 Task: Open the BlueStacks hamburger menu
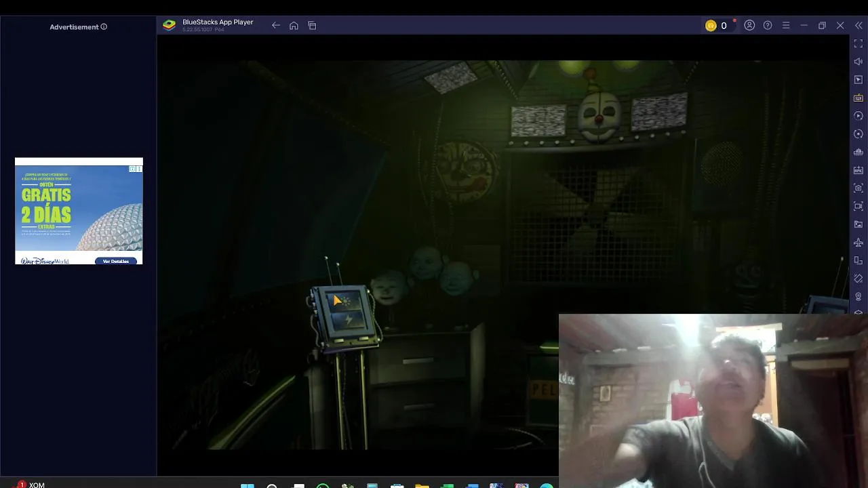point(786,26)
